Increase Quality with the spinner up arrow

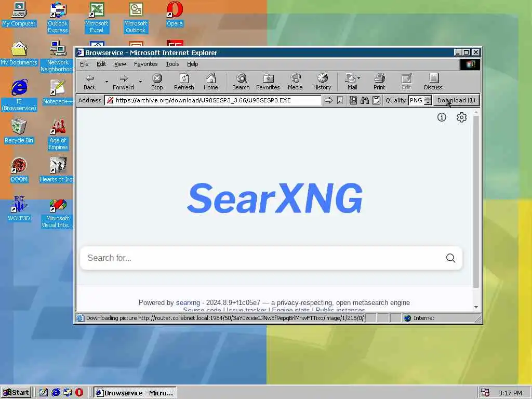tap(428, 98)
